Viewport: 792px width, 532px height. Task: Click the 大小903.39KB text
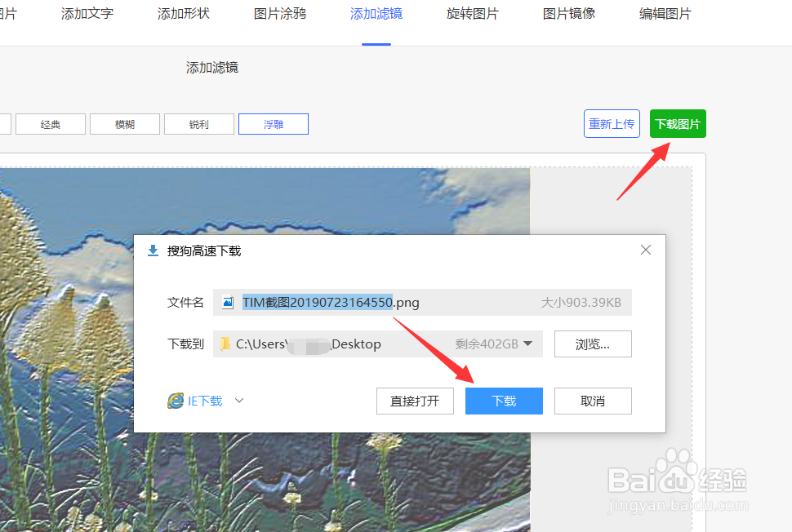[581, 303]
